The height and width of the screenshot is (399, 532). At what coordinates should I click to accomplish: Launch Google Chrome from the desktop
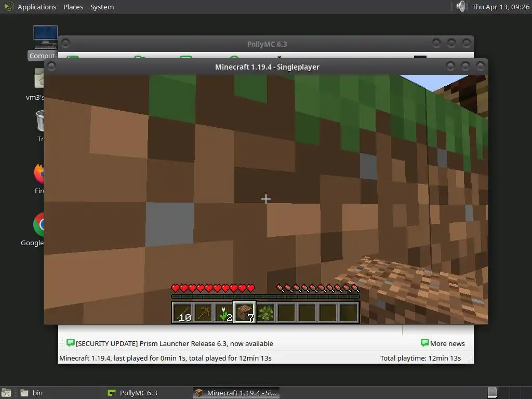click(x=34, y=229)
